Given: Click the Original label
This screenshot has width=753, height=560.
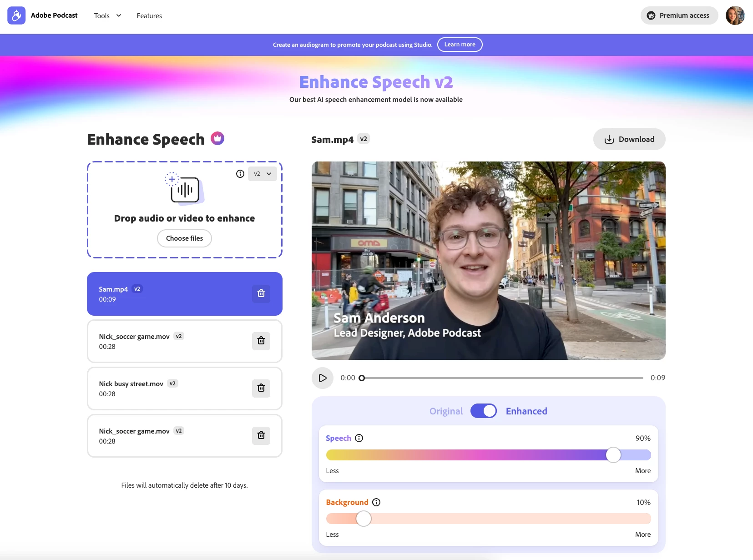Looking at the screenshot, I should [x=446, y=411].
